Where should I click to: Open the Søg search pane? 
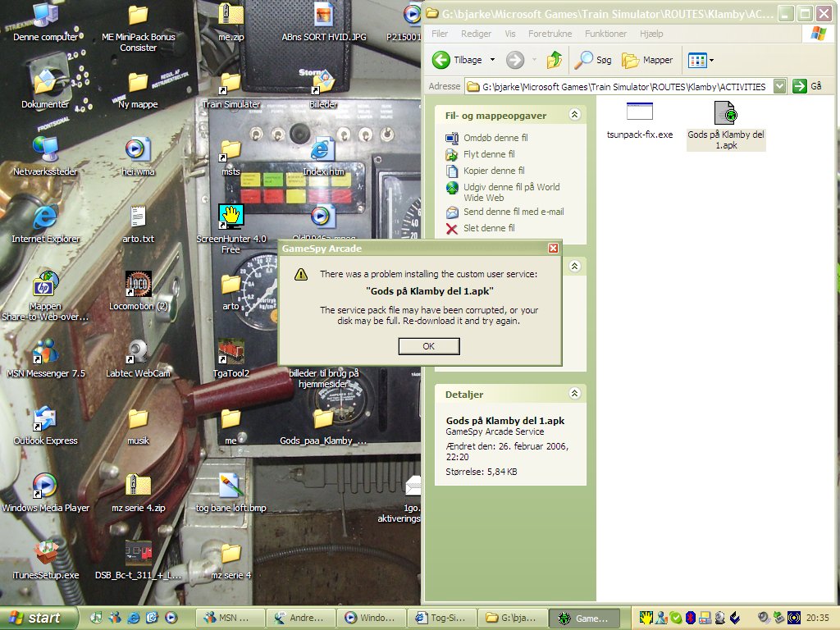pos(592,59)
